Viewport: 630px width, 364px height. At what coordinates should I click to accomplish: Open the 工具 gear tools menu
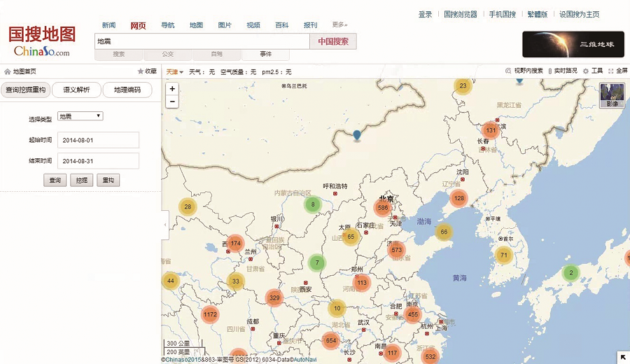pyautogui.click(x=586, y=71)
